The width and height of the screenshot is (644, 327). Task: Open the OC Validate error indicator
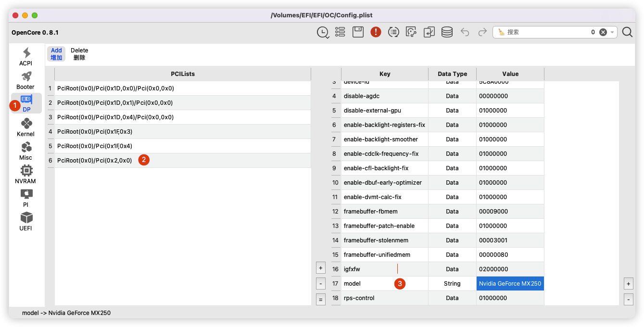[x=376, y=32]
